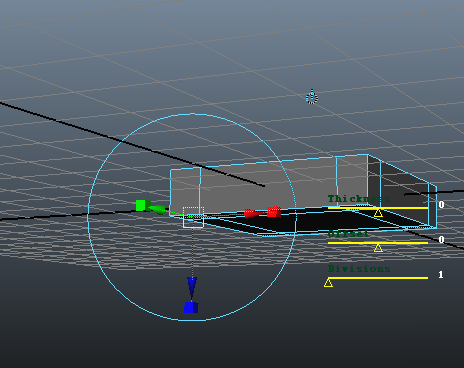Image resolution: width=464 pixels, height=368 pixels.
Task: Click the blue Z-axis scale cube handle
Action: (191, 307)
